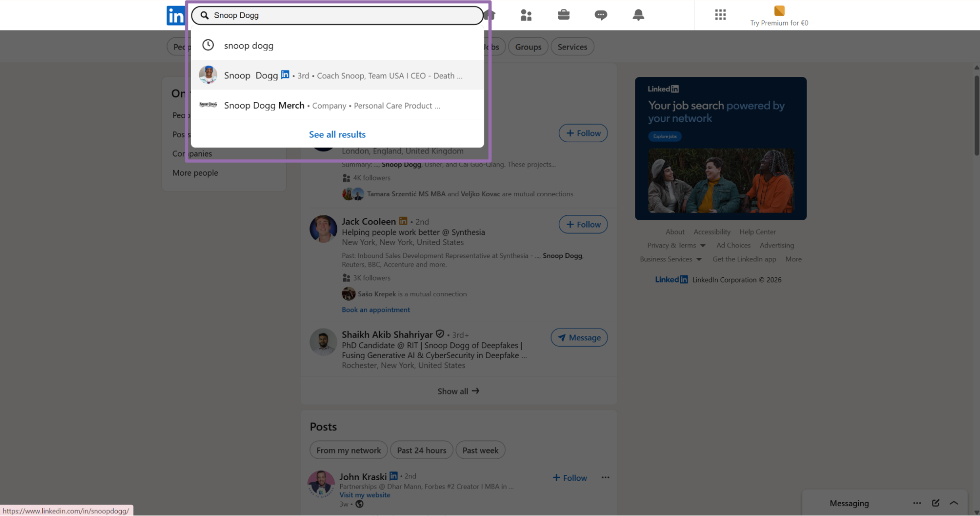Viewport: 980px width, 516px height.
Task: Open John Kraski's name link
Action: click(363, 476)
